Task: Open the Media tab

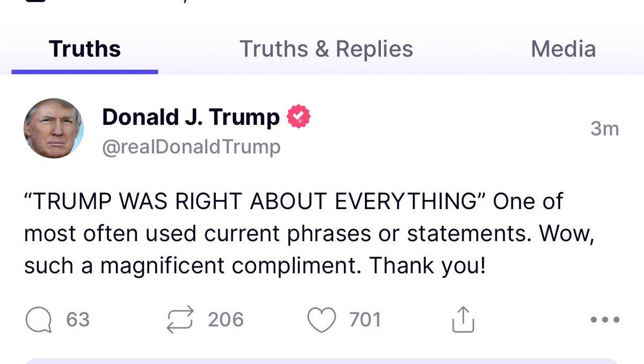Action: [563, 48]
